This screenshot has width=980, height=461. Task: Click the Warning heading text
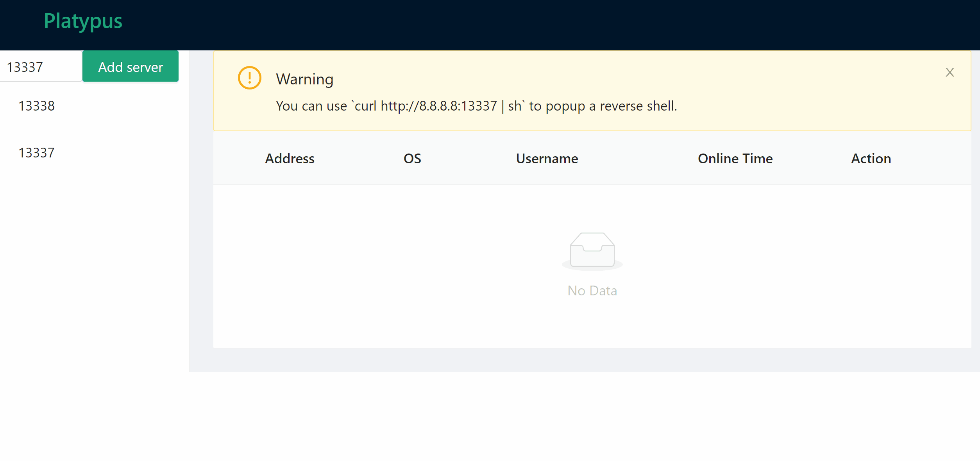tap(304, 79)
